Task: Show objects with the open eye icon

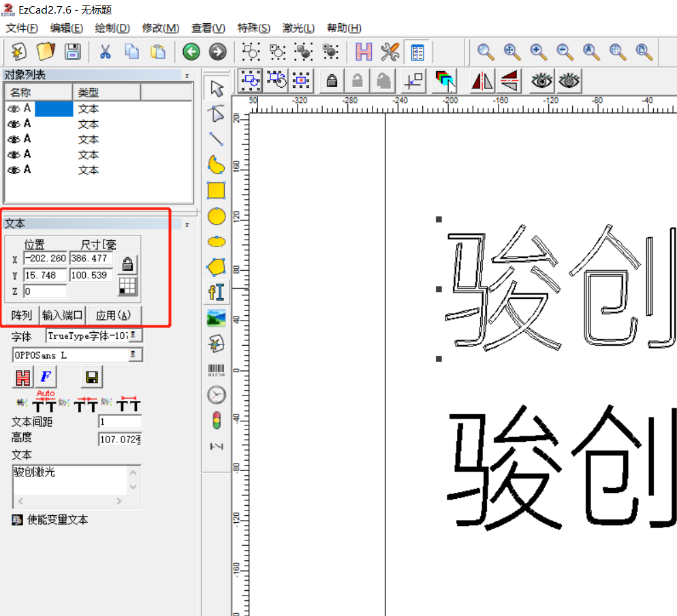Action: 542,81
